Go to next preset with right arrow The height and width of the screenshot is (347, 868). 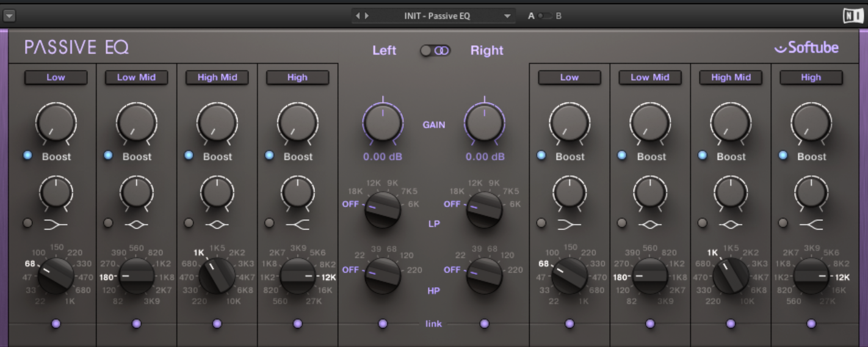click(367, 16)
